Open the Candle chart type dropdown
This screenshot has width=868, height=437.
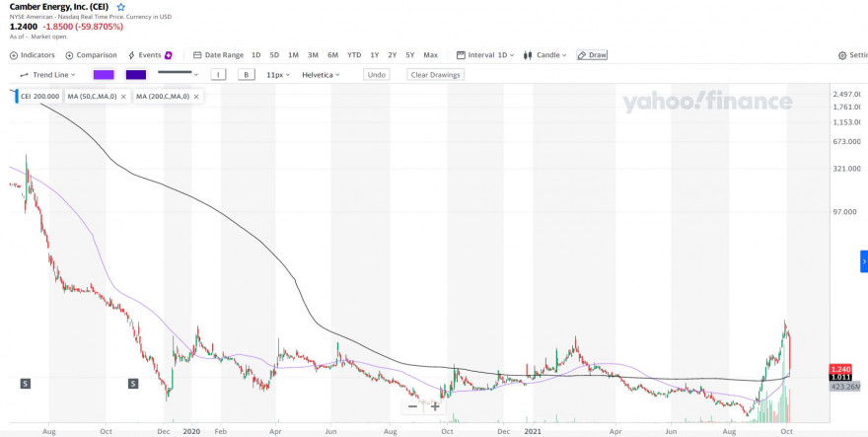coord(545,55)
